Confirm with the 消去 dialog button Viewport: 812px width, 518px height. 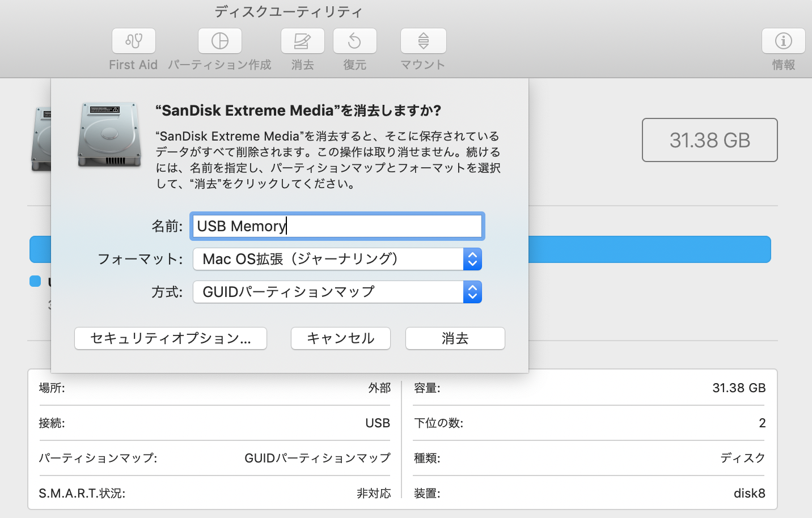click(455, 338)
